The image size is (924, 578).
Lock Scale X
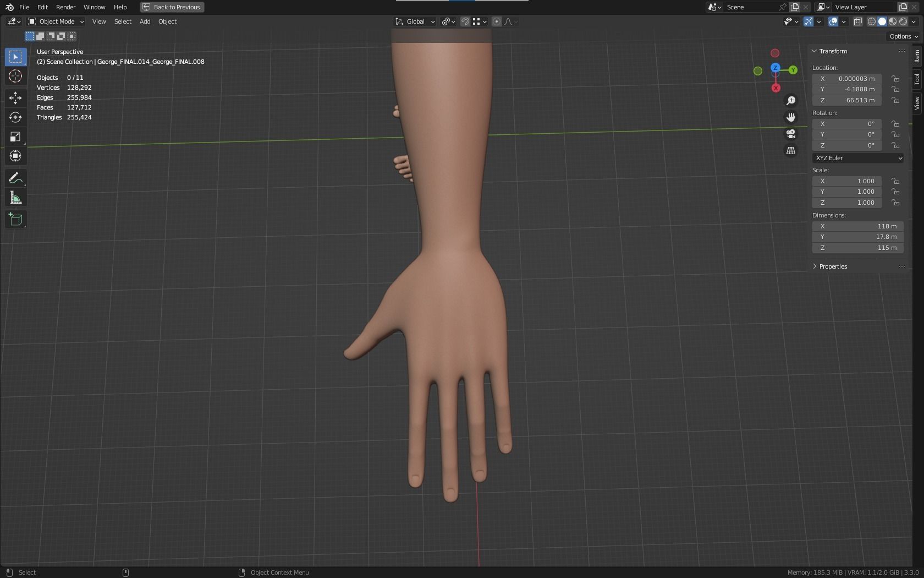click(895, 181)
